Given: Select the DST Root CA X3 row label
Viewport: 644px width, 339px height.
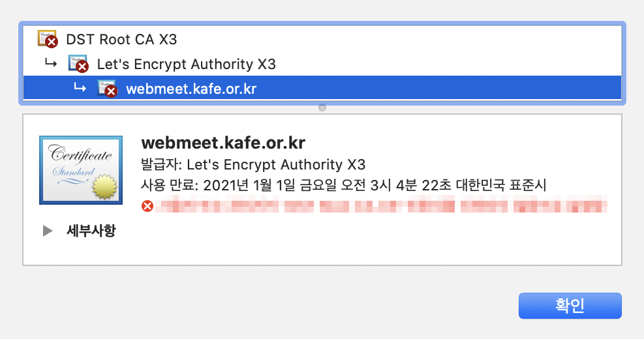Looking at the screenshot, I should point(121,39).
